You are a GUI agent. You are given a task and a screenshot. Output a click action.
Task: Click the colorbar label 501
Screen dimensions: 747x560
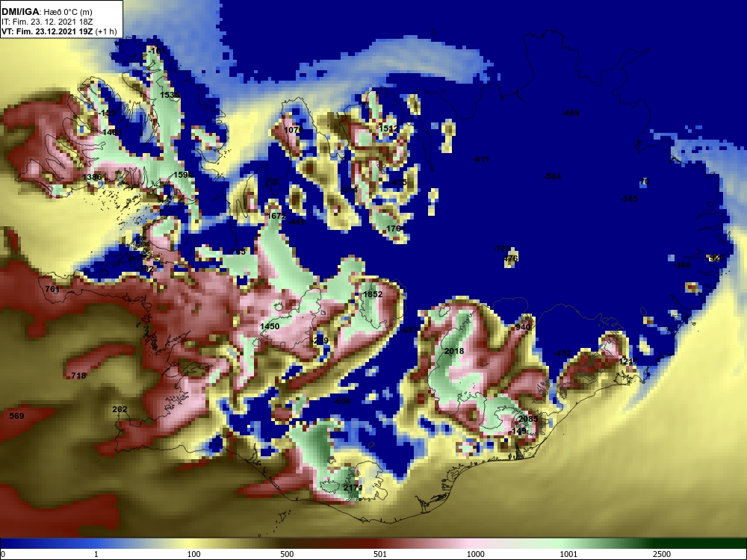(x=379, y=554)
